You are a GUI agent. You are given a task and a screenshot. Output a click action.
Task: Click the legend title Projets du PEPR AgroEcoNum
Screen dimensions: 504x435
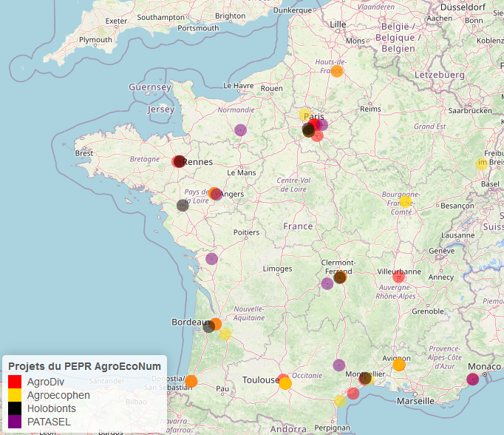point(84,366)
